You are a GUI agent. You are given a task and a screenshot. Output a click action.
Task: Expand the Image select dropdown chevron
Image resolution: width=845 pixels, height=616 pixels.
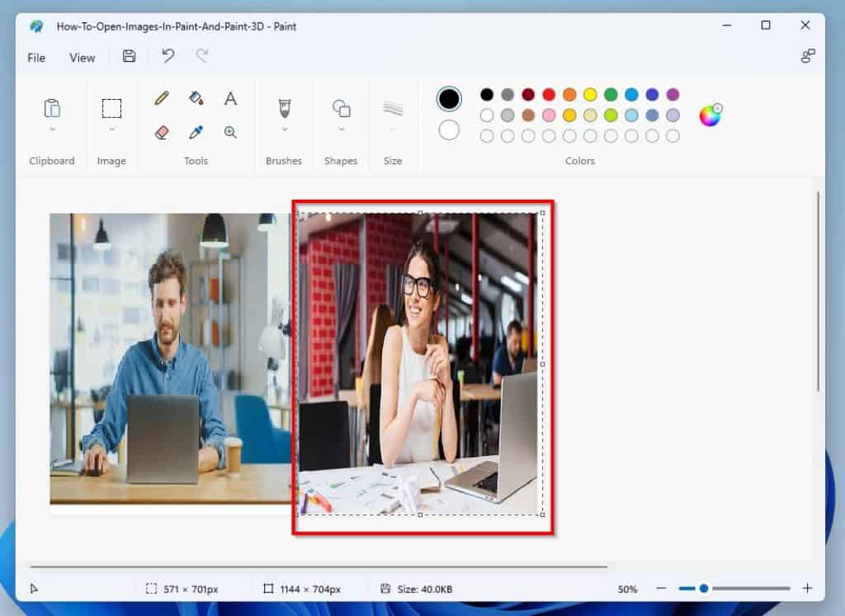pos(111,129)
